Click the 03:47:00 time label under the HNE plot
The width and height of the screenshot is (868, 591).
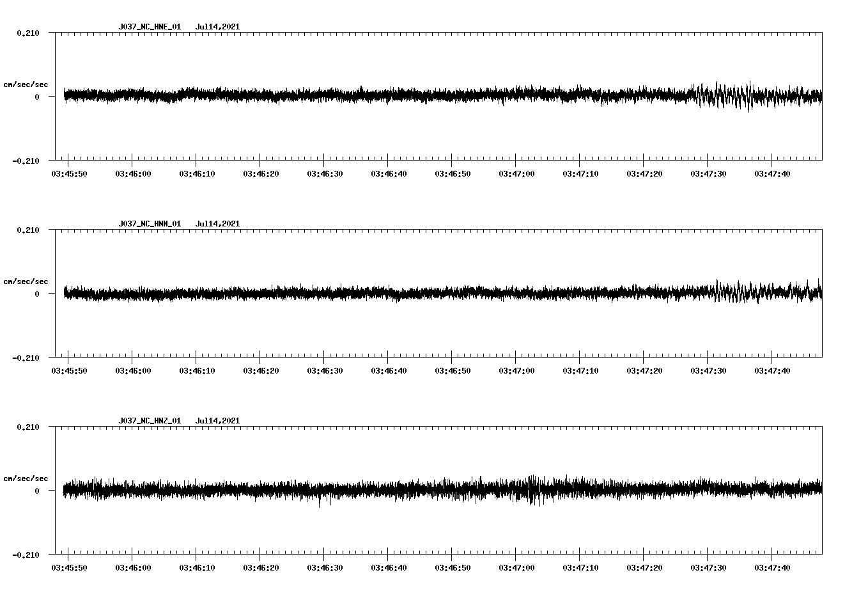[516, 174]
